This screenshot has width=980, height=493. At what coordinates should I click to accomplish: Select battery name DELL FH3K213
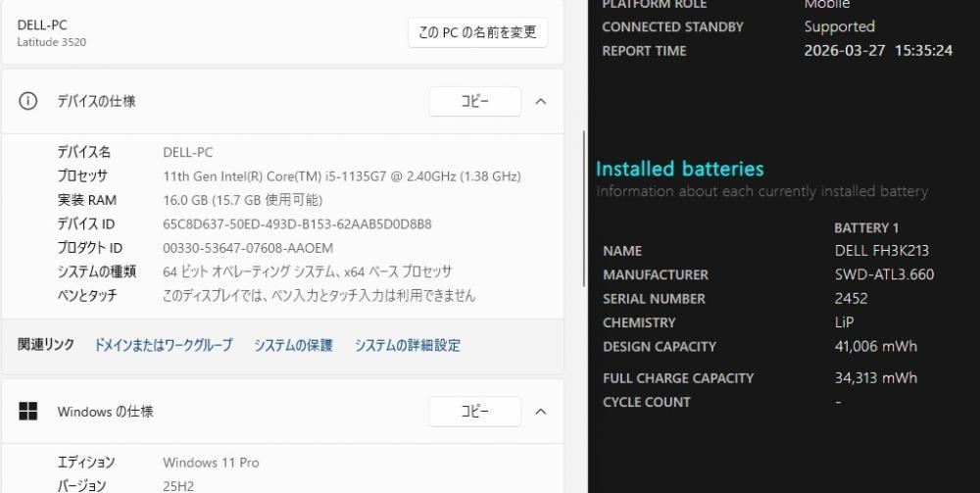pyautogui.click(x=882, y=251)
